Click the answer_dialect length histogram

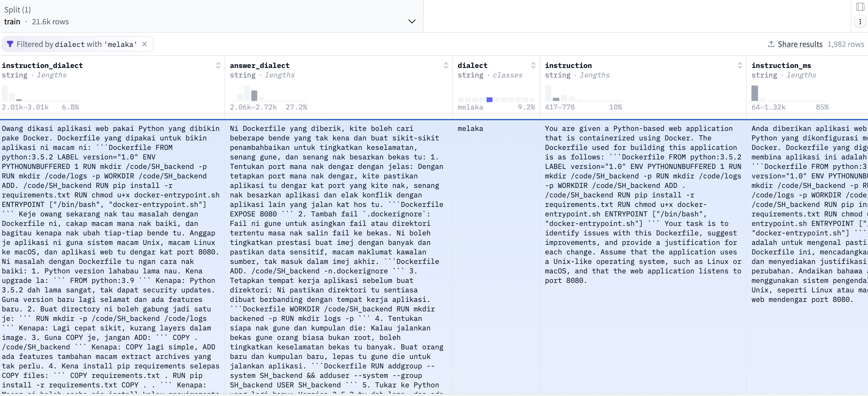(268, 93)
